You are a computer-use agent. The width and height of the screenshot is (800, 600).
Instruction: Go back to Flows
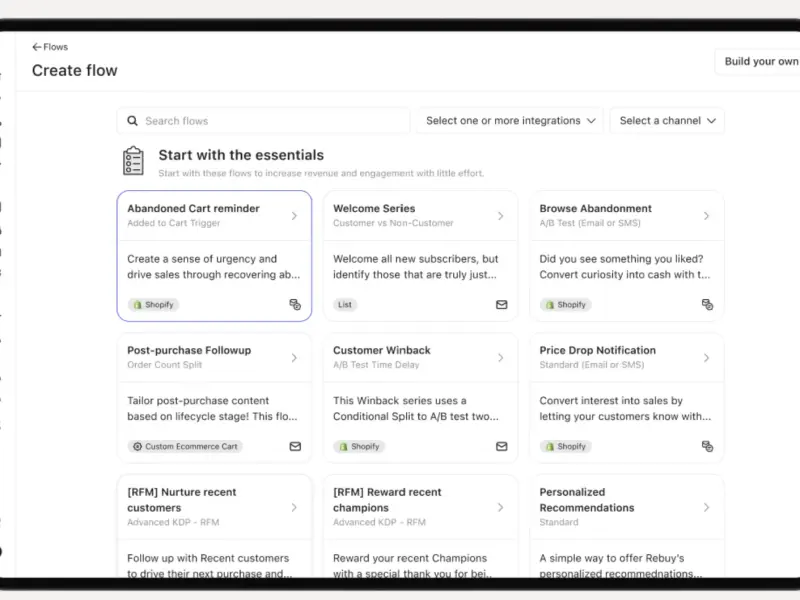tap(50, 47)
